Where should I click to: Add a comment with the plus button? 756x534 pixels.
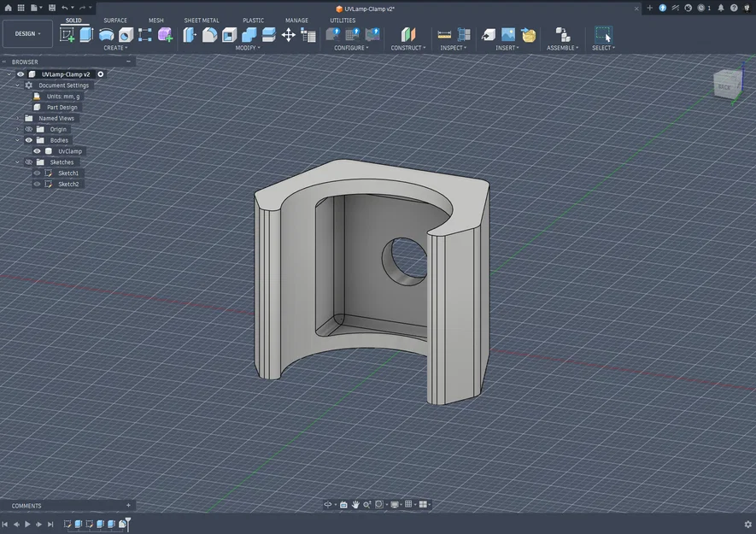click(x=128, y=506)
